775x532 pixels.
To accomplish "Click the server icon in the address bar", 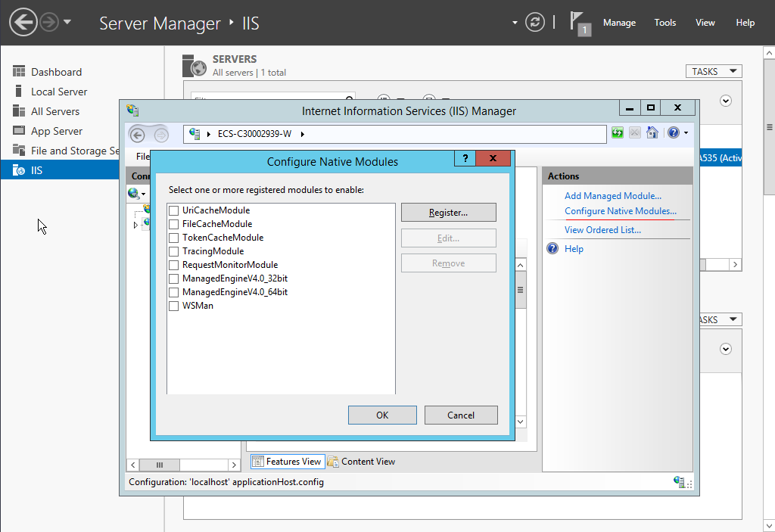I will (195, 133).
